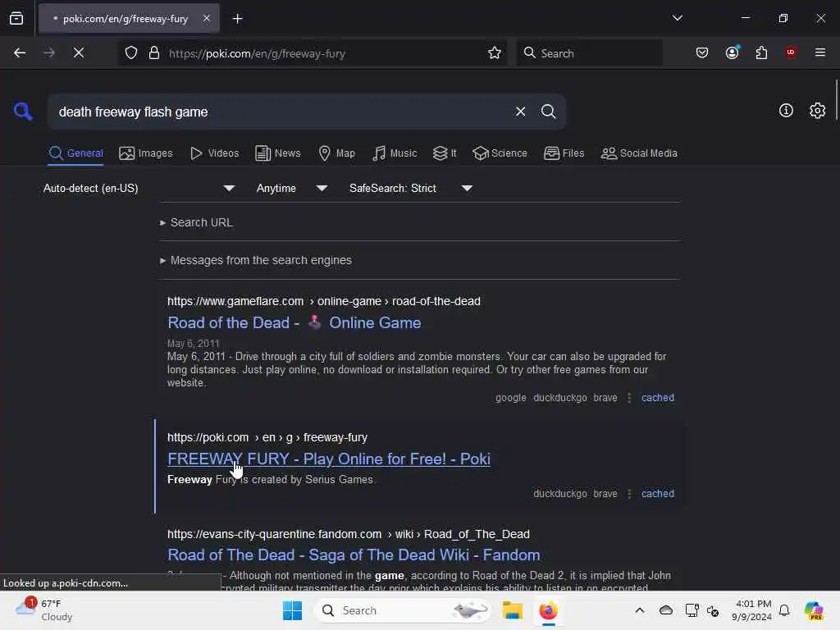840x630 pixels.
Task: Open the extensions puzzle icon
Action: (761, 52)
